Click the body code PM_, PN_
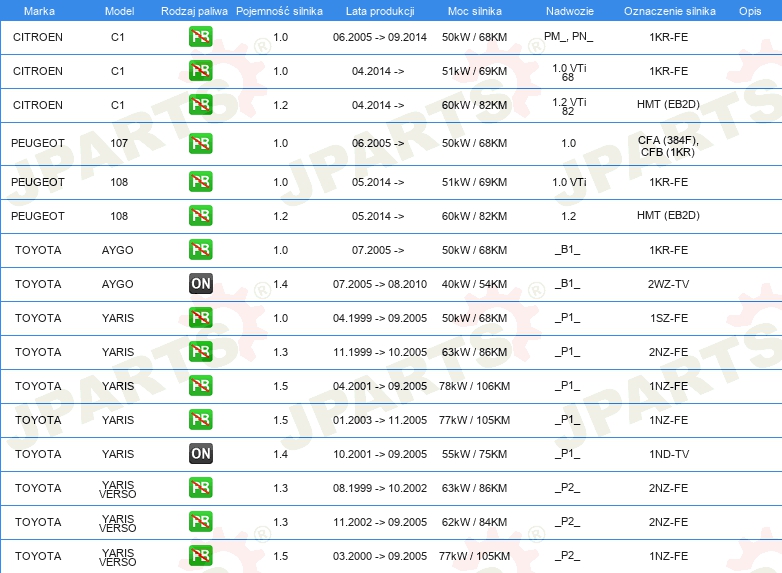The image size is (782, 573). [x=569, y=36]
